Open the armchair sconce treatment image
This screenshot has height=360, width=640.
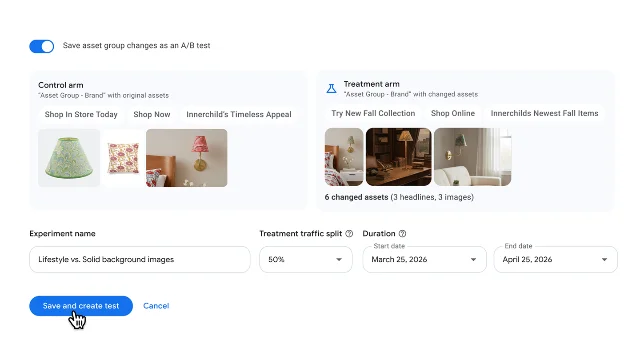tap(473, 157)
